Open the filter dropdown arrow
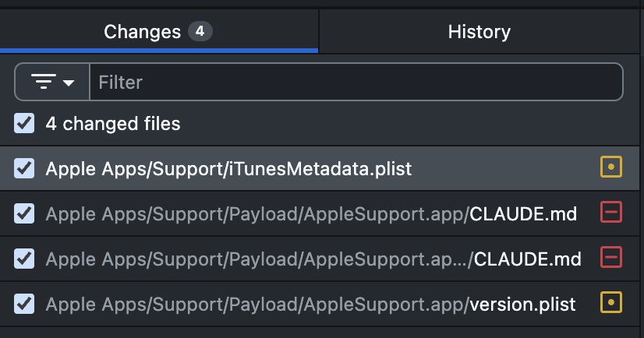The height and width of the screenshot is (338, 644). [69, 83]
